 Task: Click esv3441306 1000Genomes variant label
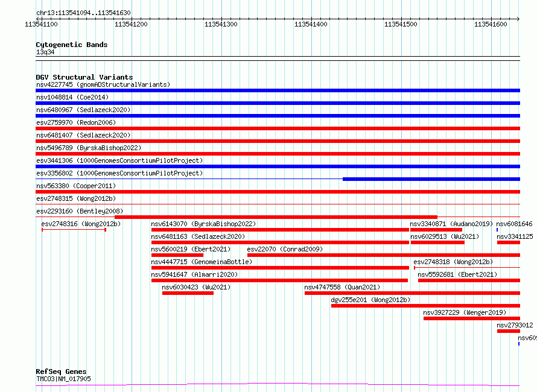pyautogui.click(x=119, y=160)
